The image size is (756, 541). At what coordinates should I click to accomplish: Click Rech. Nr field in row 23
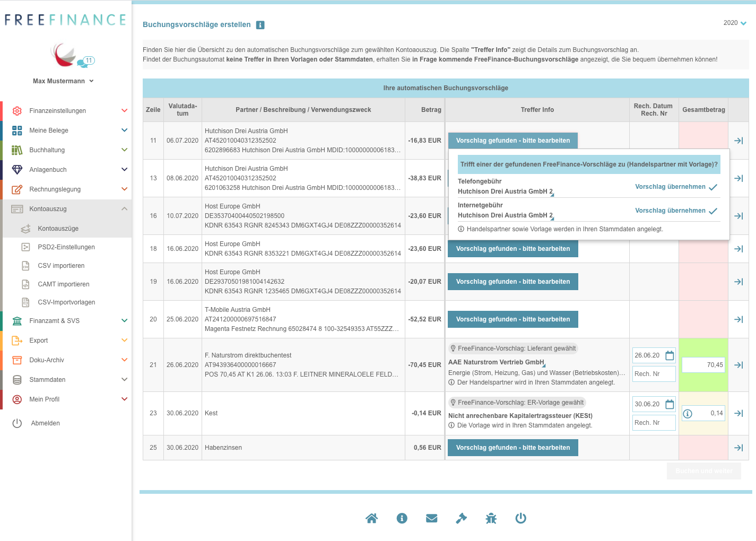click(654, 423)
